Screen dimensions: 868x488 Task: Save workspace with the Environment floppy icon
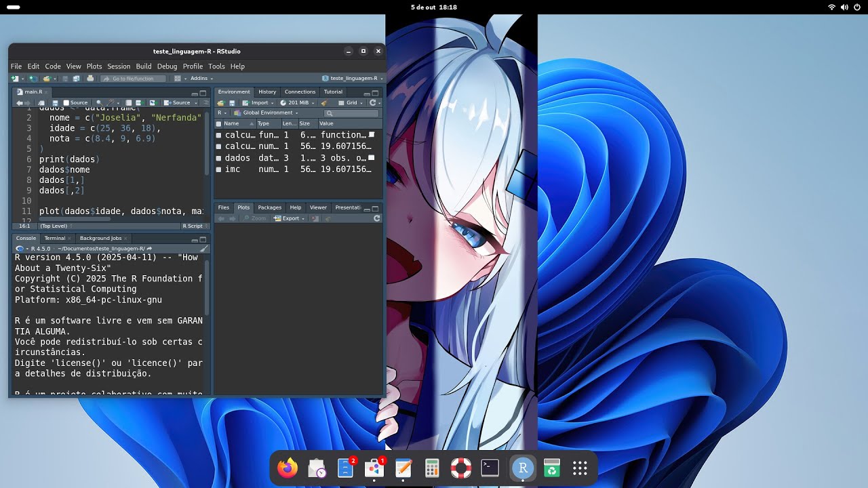click(x=232, y=103)
